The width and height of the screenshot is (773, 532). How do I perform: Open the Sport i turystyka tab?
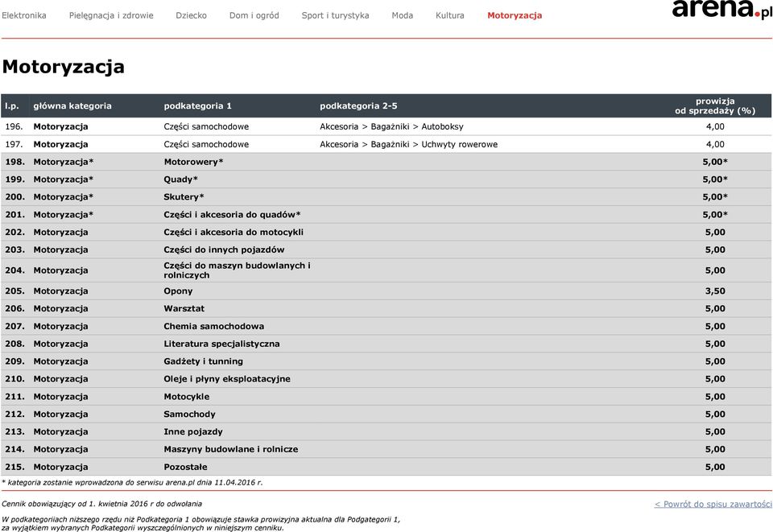click(x=335, y=15)
